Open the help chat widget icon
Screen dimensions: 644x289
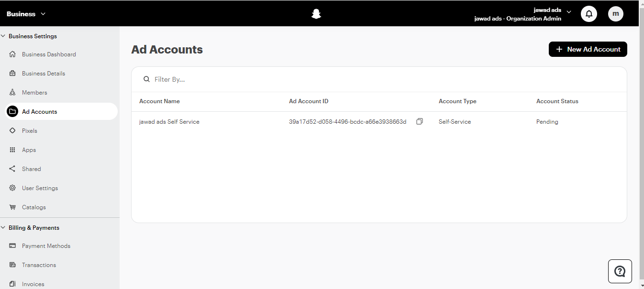(620, 271)
